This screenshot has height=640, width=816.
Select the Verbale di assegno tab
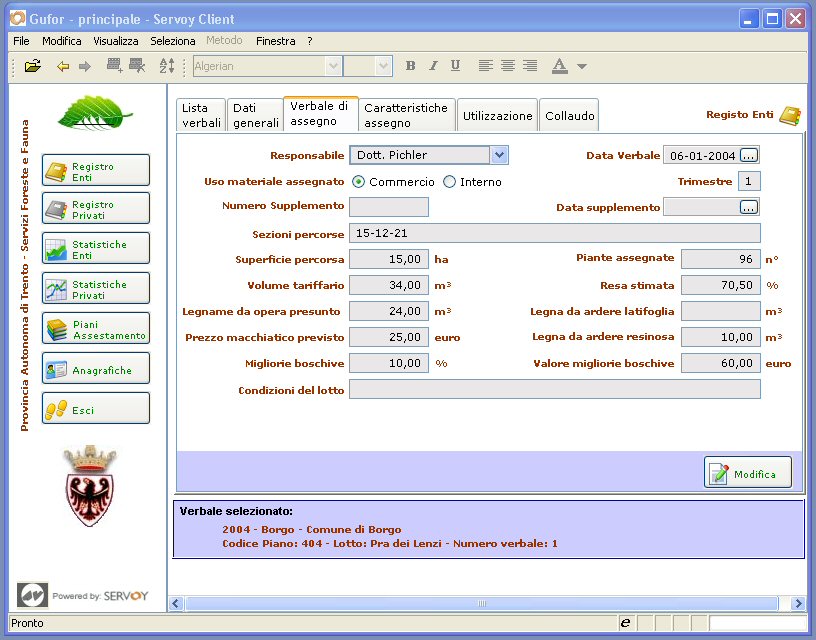(x=321, y=113)
